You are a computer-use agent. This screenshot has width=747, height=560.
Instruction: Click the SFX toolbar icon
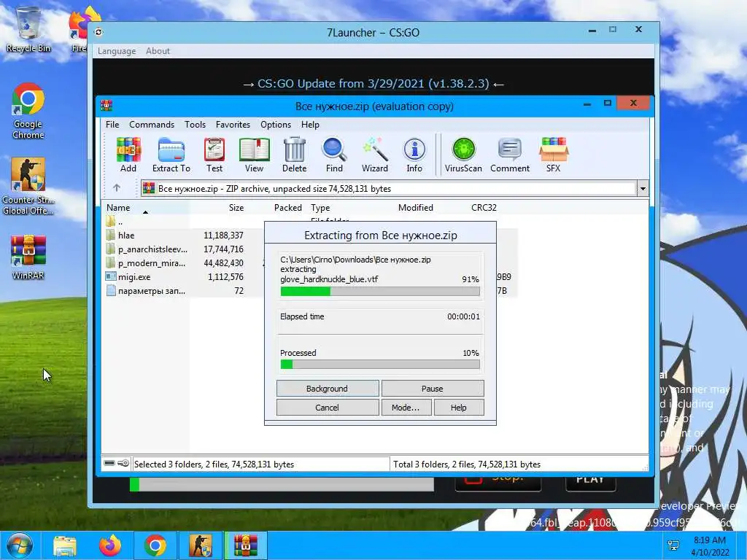[x=553, y=155]
